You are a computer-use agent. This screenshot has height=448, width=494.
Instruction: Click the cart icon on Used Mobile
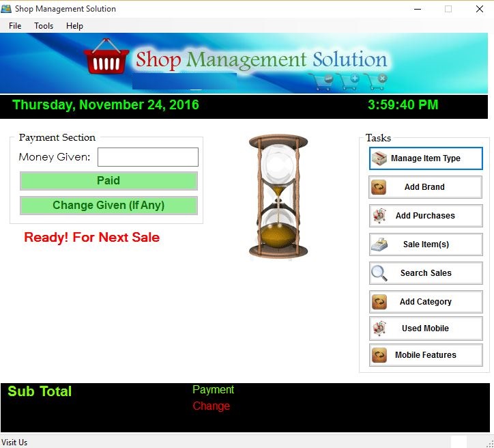click(x=379, y=328)
